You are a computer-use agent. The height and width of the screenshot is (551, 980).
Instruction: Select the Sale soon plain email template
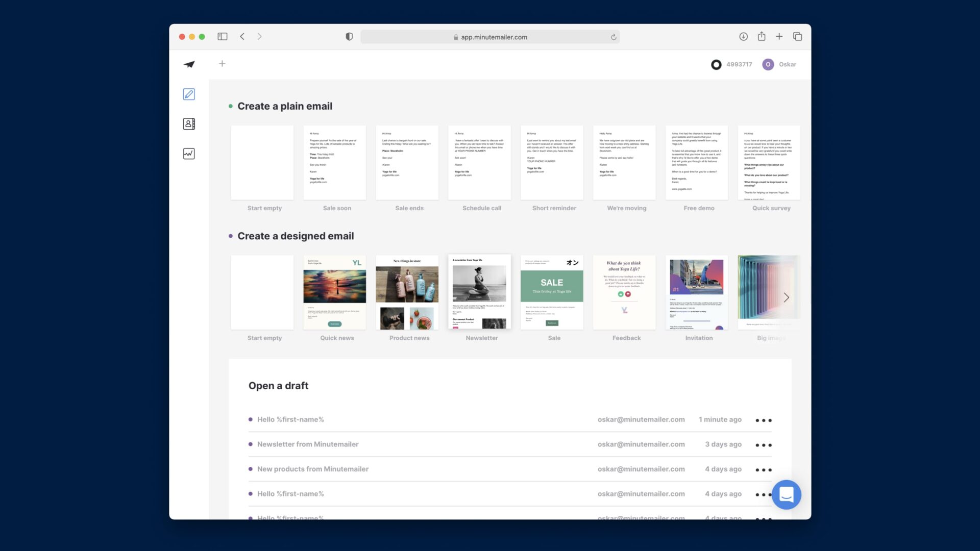(x=334, y=162)
